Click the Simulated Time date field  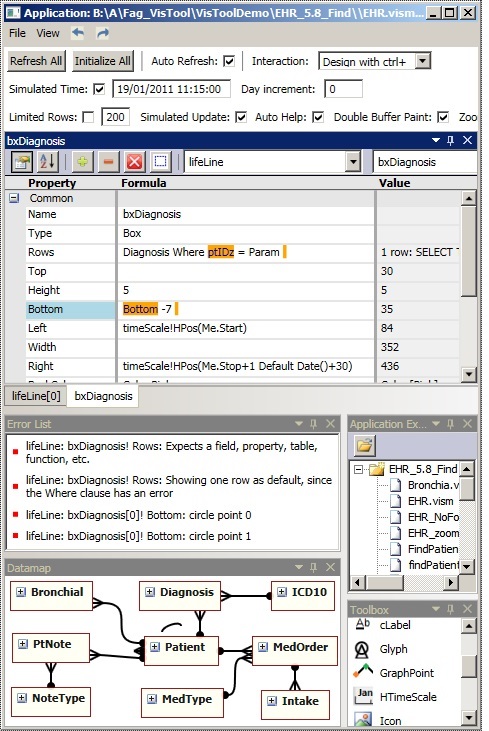click(171, 89)
